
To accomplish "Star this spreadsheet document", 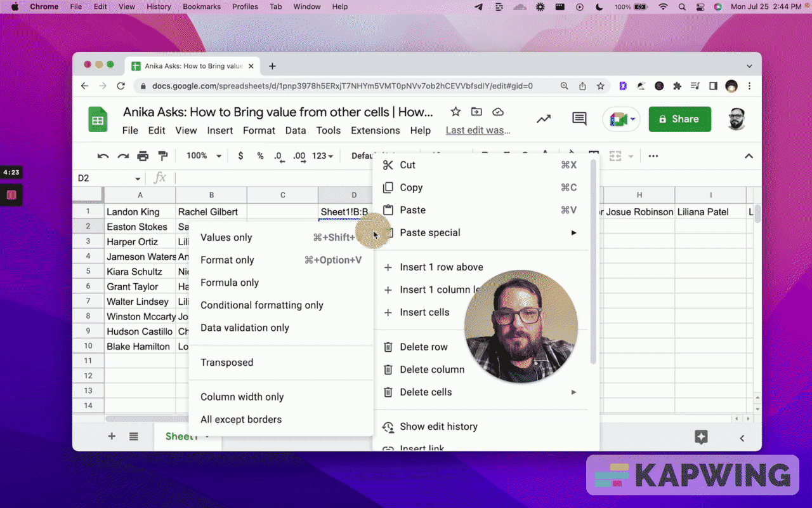I will point(455,112).
